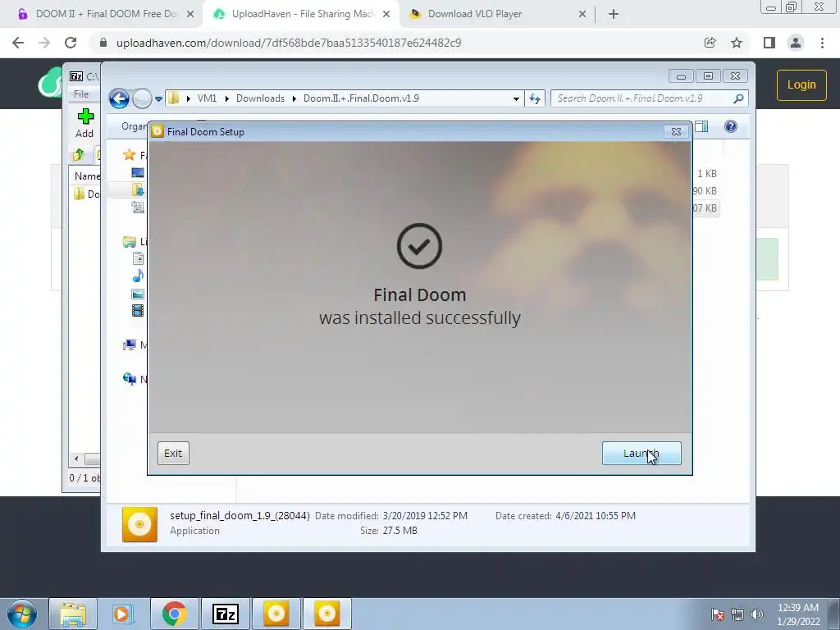The height and width of the screenshot is (630, 840).
Task: Select Music library icon in sidebar
Action: pos(138,276)
